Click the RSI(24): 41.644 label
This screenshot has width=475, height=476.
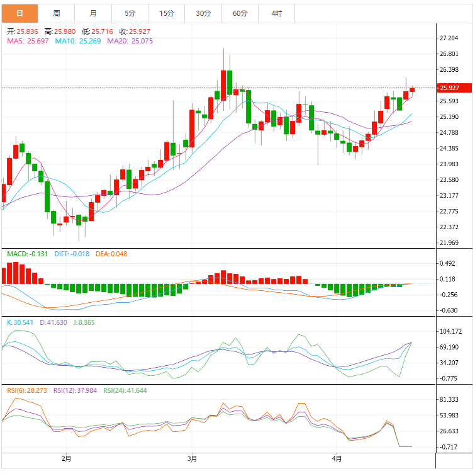125,390
